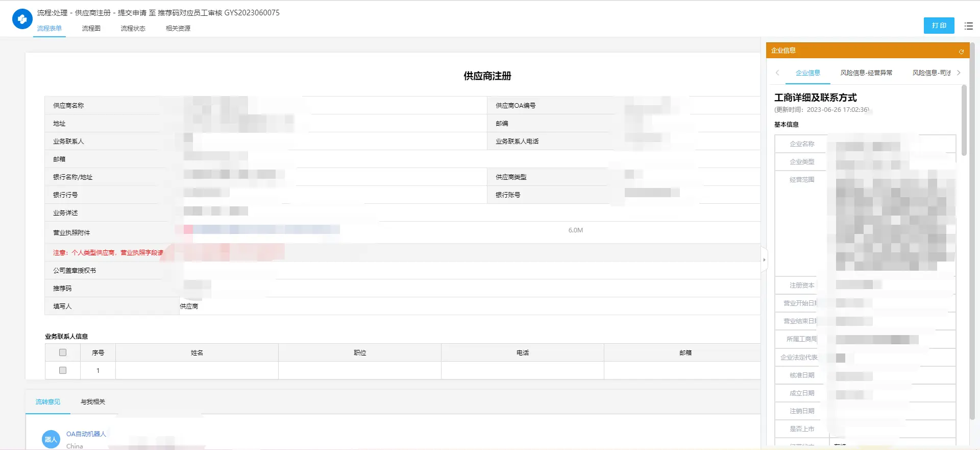Image resolution: width=980 pixels, height=450 pixels.
Task: Open the list menu icon beside Print
Action: click(x=968, y=26)
